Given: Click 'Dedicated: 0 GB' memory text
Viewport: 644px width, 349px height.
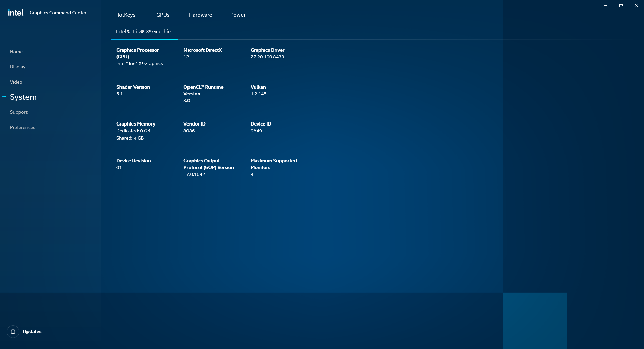Looking at the screenshot, I should coord(133,131).
